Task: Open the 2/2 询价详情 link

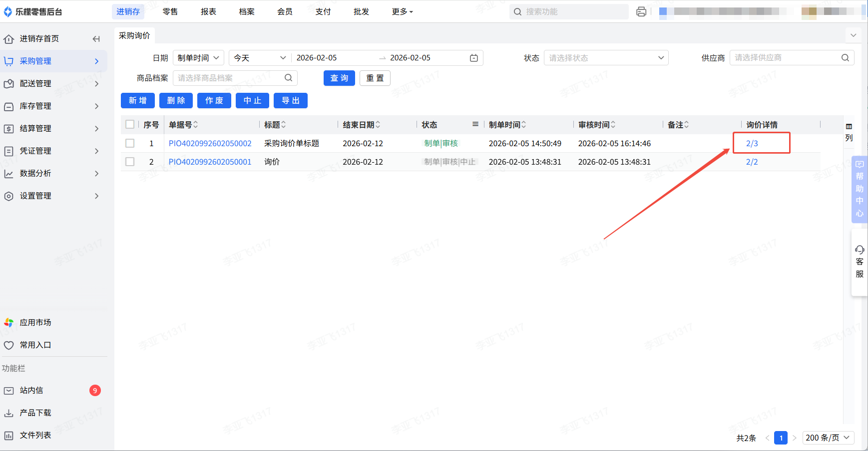Action: click(x=752, y=162)
